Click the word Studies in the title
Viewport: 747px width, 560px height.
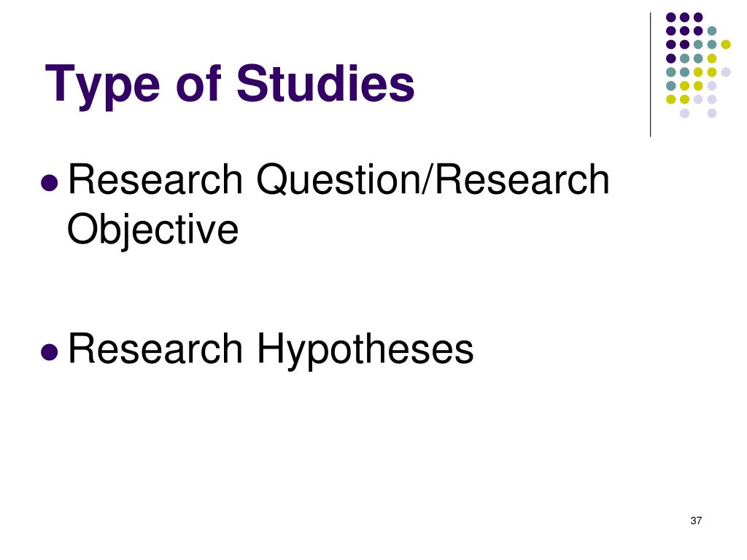tap(325, 83)
